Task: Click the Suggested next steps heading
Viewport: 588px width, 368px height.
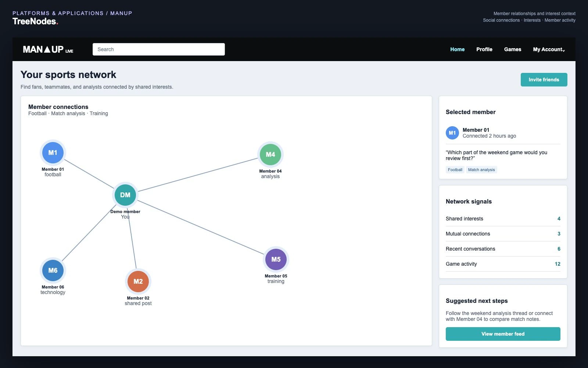Action: (477, 301)
